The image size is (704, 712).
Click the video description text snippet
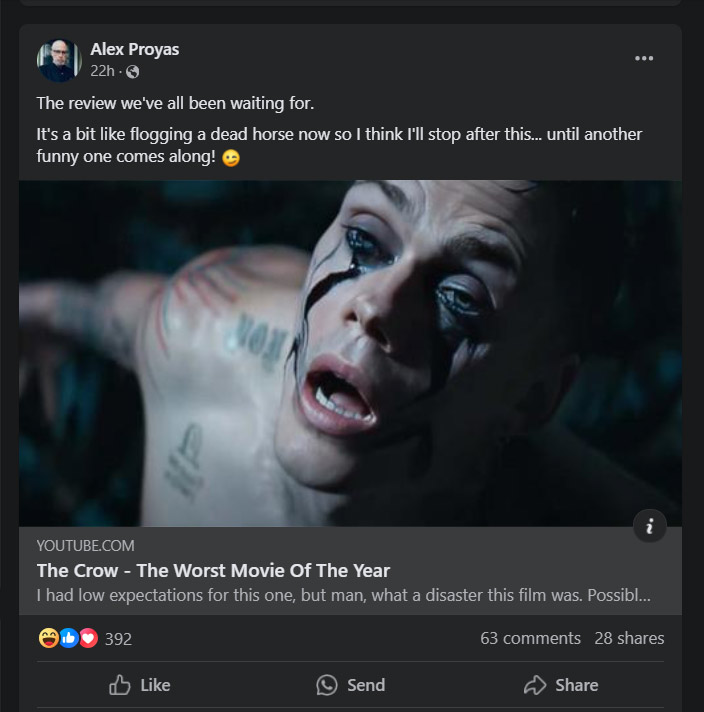coord(343,596)
